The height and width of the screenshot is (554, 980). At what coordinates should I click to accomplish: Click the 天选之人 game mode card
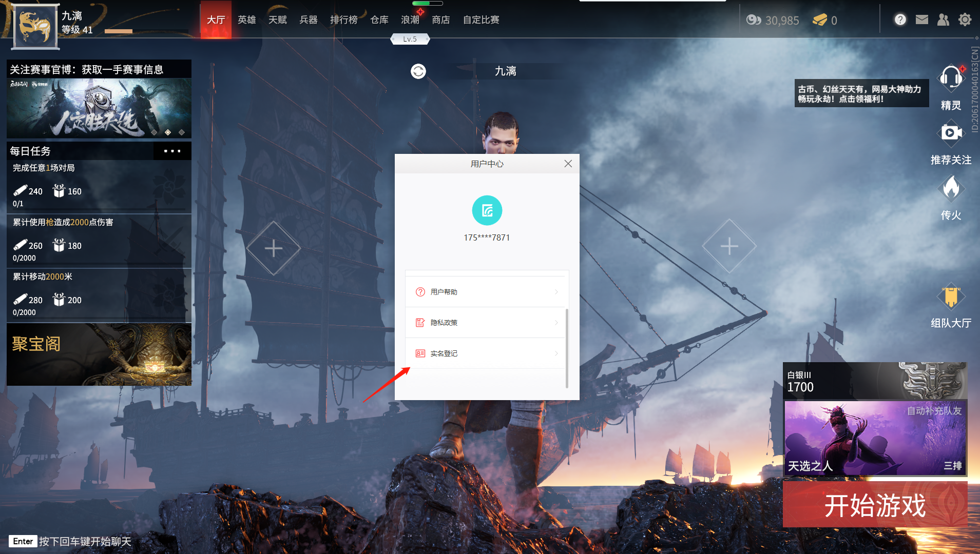tap(875, 438)
